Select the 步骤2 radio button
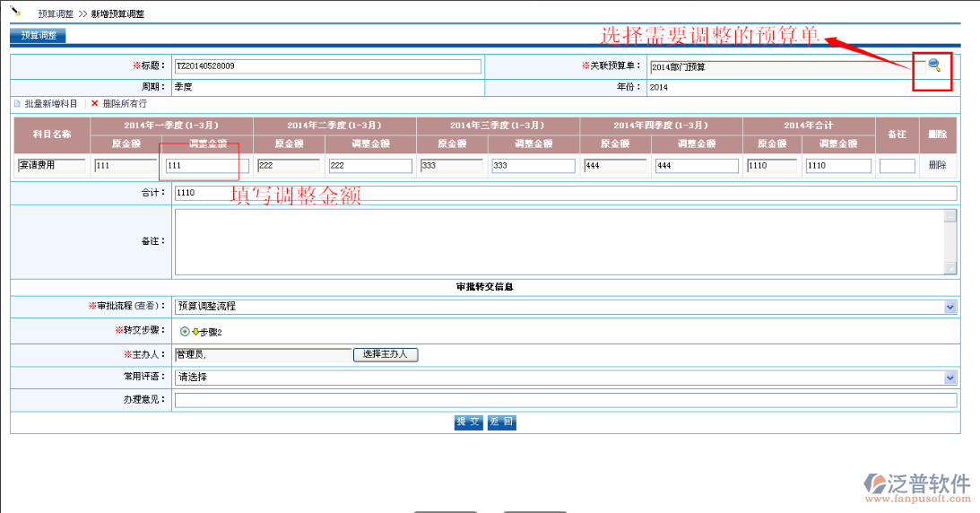The image size is (980, 513). 185,332
